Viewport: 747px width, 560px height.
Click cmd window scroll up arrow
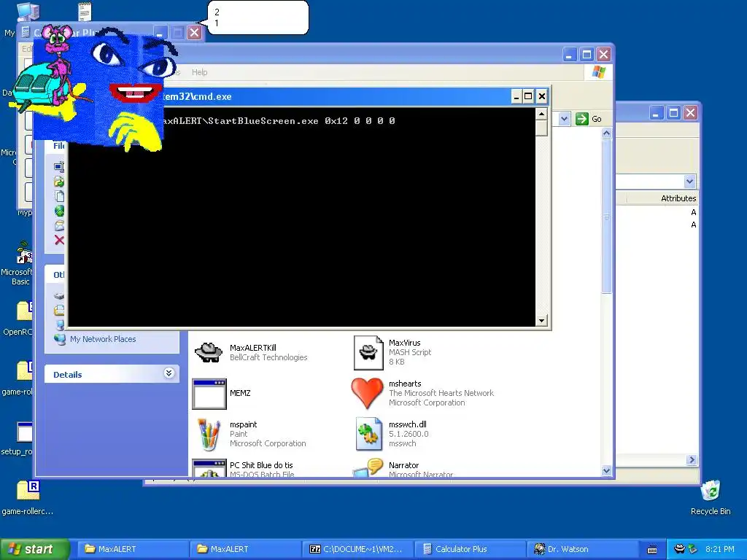(541, 114)
